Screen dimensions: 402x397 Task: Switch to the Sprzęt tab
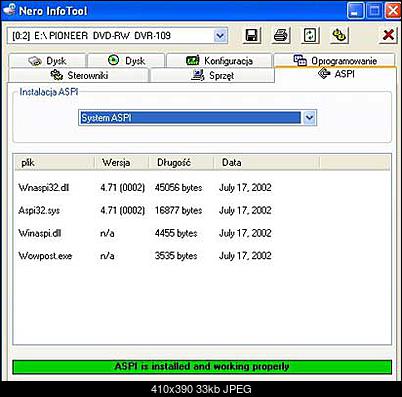tap(212, 75)
